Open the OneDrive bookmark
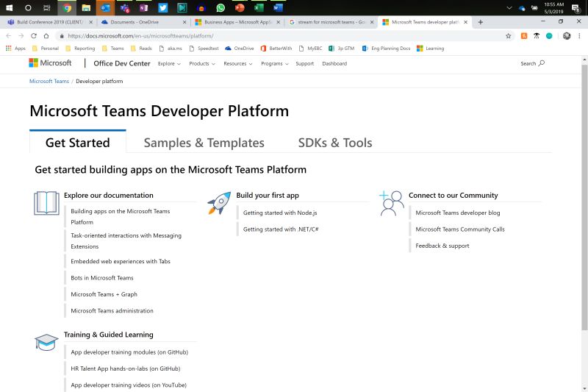This screenshot has height=392, width=588. tap(240, 49)
